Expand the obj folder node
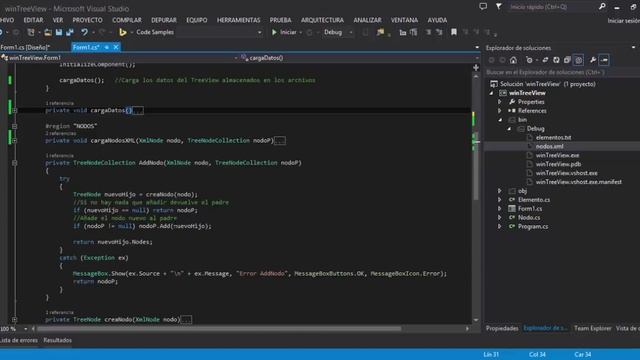 click(x=500, y=191)
